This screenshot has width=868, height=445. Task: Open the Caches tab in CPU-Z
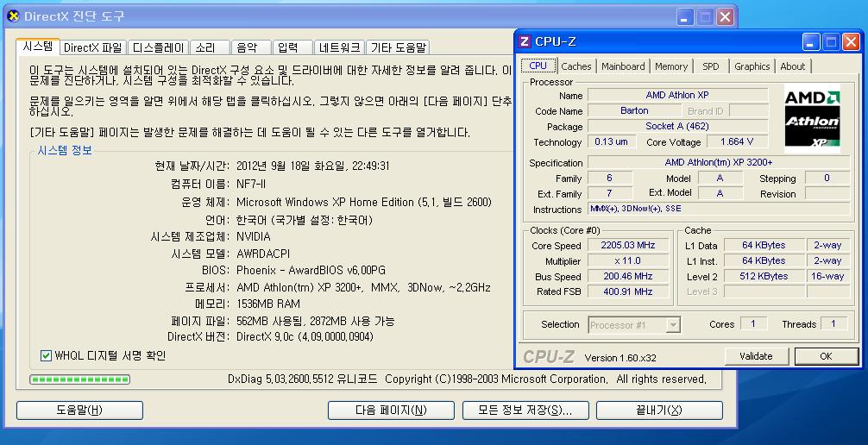[576, 66]
